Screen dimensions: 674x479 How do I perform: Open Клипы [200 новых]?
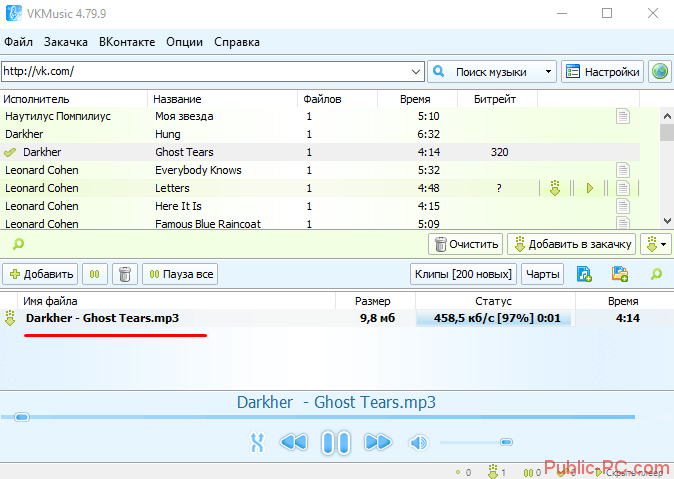463,274
